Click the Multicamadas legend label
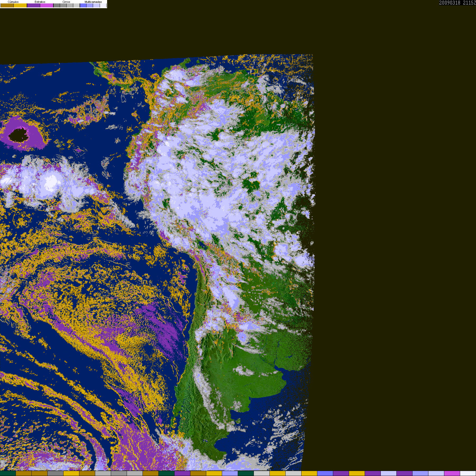This screenshot has height=476, width=476. pos(93,2)
